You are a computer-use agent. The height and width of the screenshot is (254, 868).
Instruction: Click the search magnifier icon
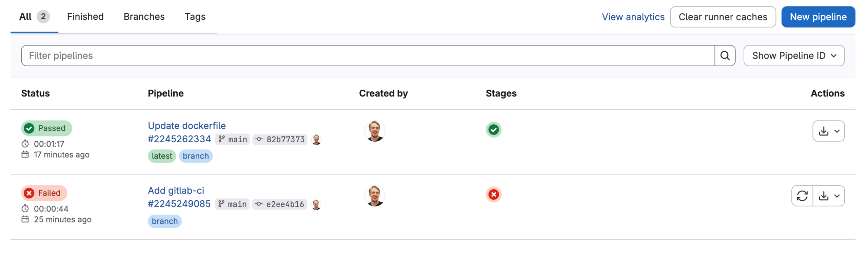(725, 56)
